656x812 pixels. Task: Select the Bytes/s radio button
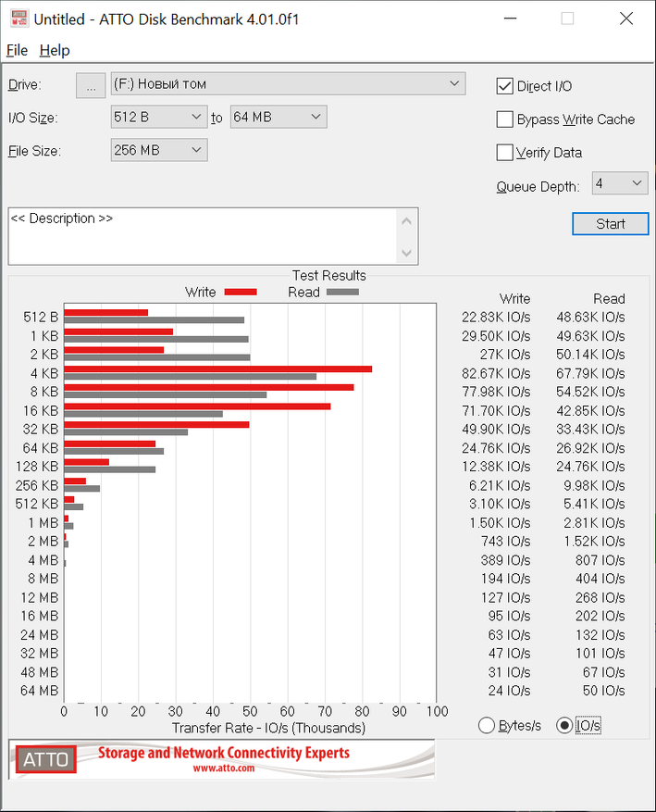pos(487,726)
